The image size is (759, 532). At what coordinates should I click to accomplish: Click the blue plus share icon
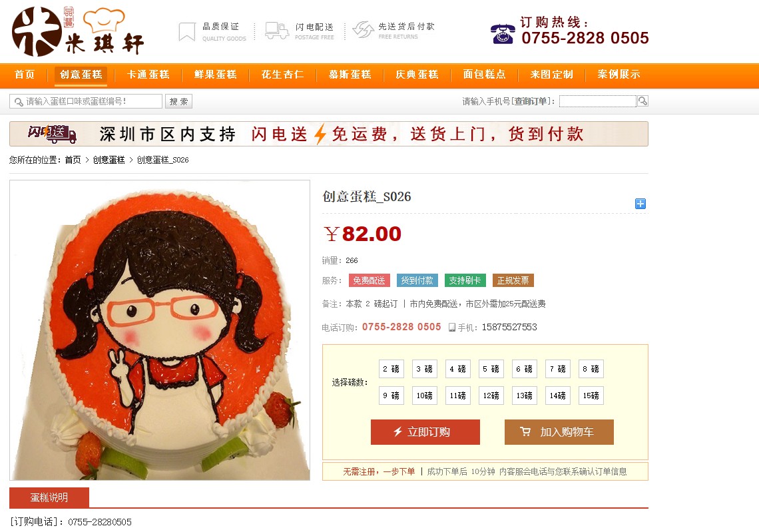point(640,204)
